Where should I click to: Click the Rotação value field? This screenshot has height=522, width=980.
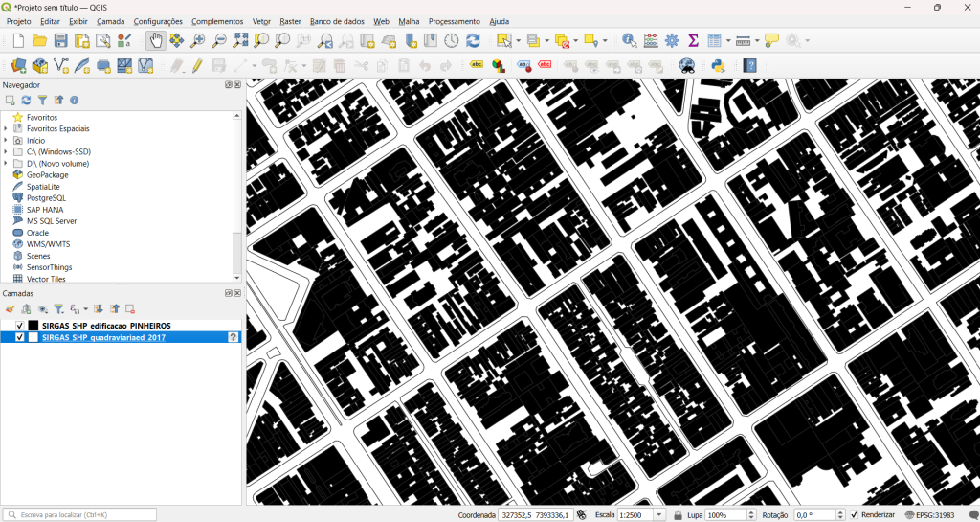pos(813,514)
